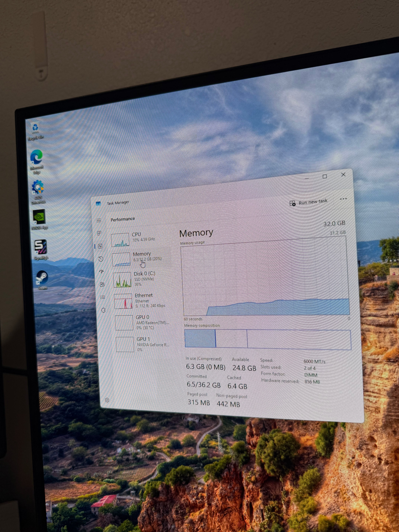
Task: Click the Task Manager title bar icon
Action: tap(98, 204)
